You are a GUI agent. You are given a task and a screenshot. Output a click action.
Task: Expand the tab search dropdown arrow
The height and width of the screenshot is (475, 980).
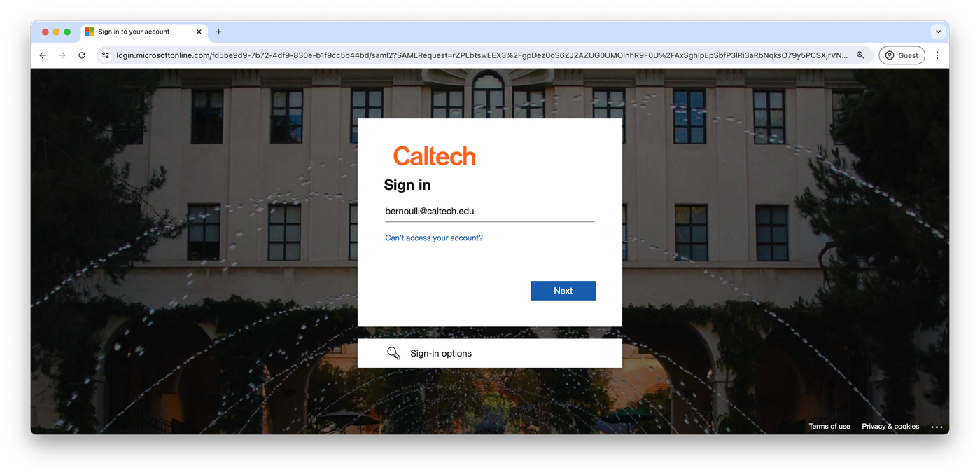[x=938, y=32]
